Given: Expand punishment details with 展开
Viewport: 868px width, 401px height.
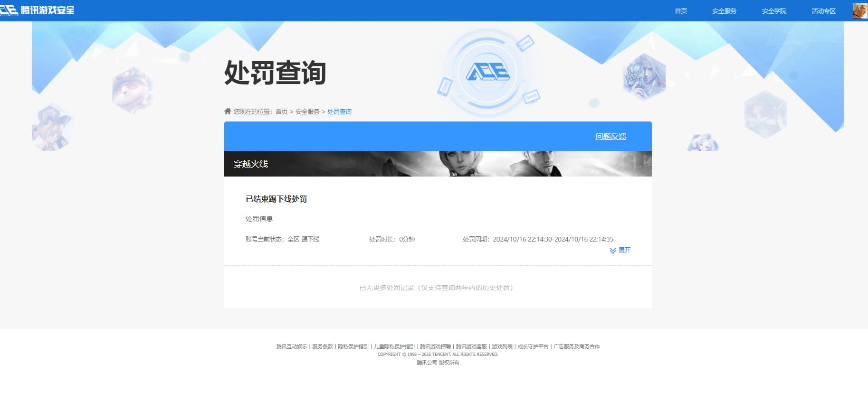Looking at the screenshot, I should (624, 250).
